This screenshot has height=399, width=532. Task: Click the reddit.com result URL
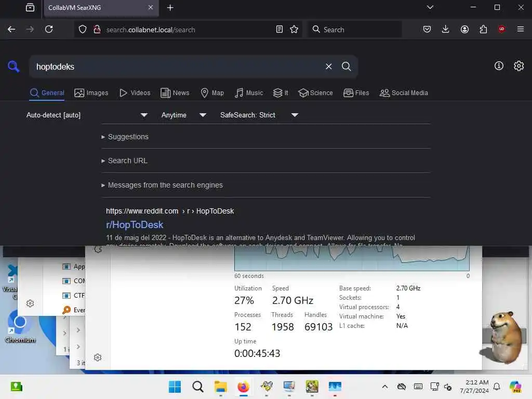[x=170, y=211]
